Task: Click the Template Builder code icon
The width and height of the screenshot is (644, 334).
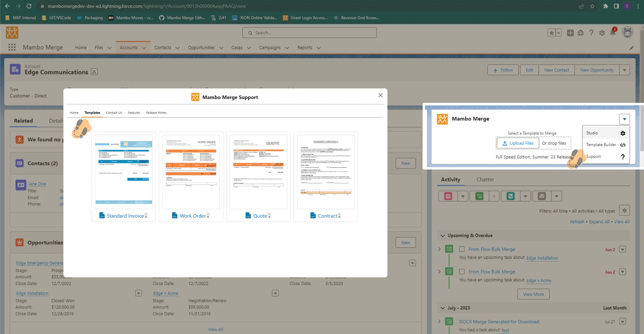Action: pyautogui.click(x=623, y=145)
